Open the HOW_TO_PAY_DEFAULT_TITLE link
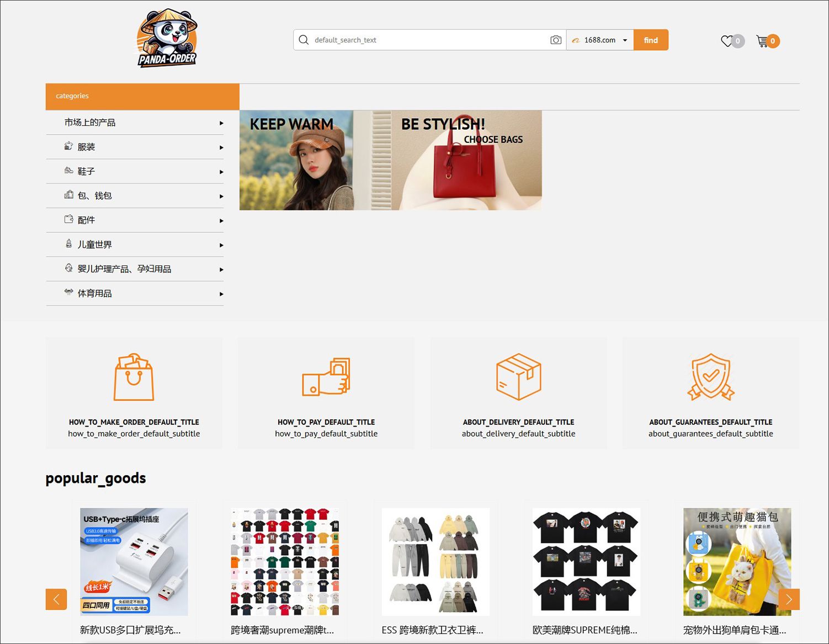Image resolution: width=829 pixels, height=644 pixels. coord(326,422)
